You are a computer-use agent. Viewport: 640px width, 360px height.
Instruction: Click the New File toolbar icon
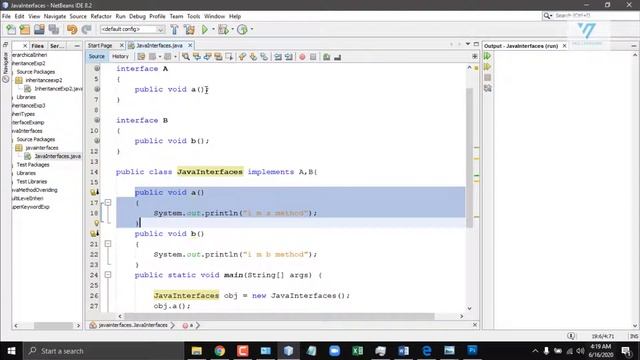point(11,29)
